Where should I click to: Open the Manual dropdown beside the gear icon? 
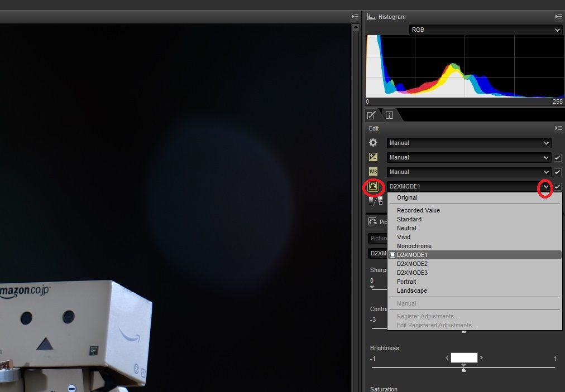point(469,143)
